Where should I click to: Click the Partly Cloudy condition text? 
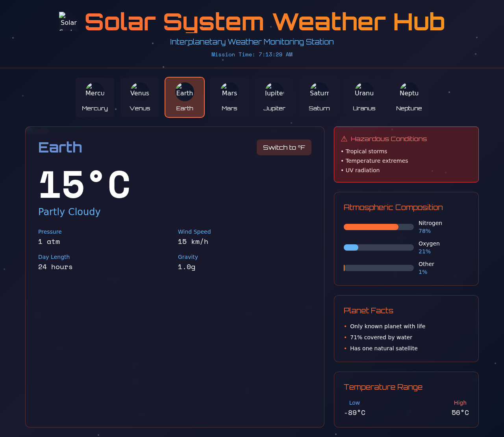click(x=69, y=212)
